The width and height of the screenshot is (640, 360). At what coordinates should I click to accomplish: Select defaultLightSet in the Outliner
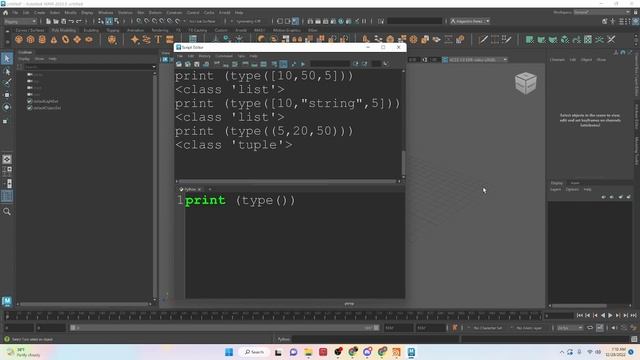tap(46, 101)
